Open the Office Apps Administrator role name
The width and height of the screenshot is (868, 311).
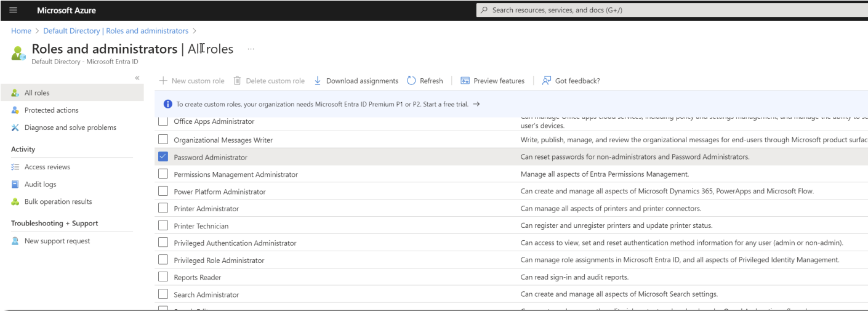click(214, 121)
